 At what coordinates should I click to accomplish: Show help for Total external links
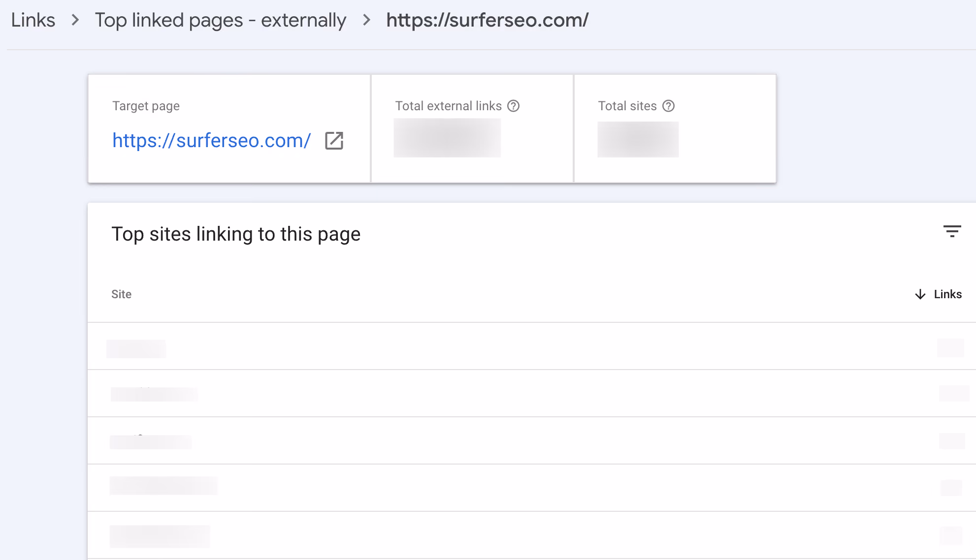click(x=514, y=106)
